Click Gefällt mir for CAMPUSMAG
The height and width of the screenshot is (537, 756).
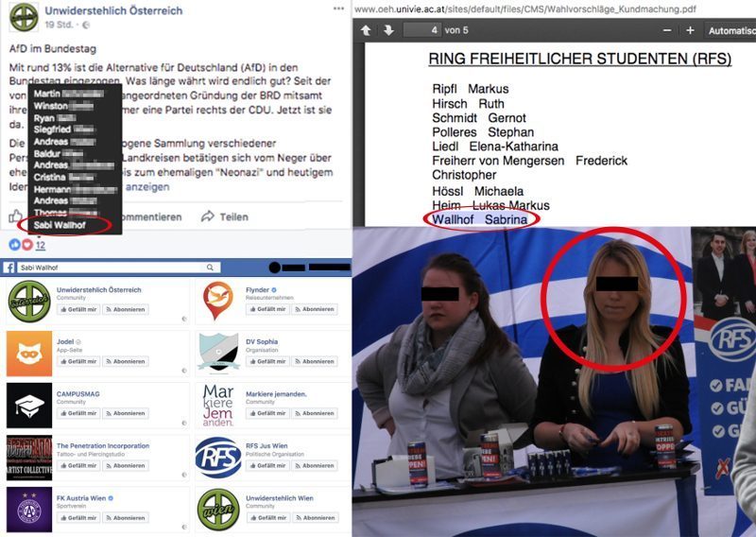point(78,413)
